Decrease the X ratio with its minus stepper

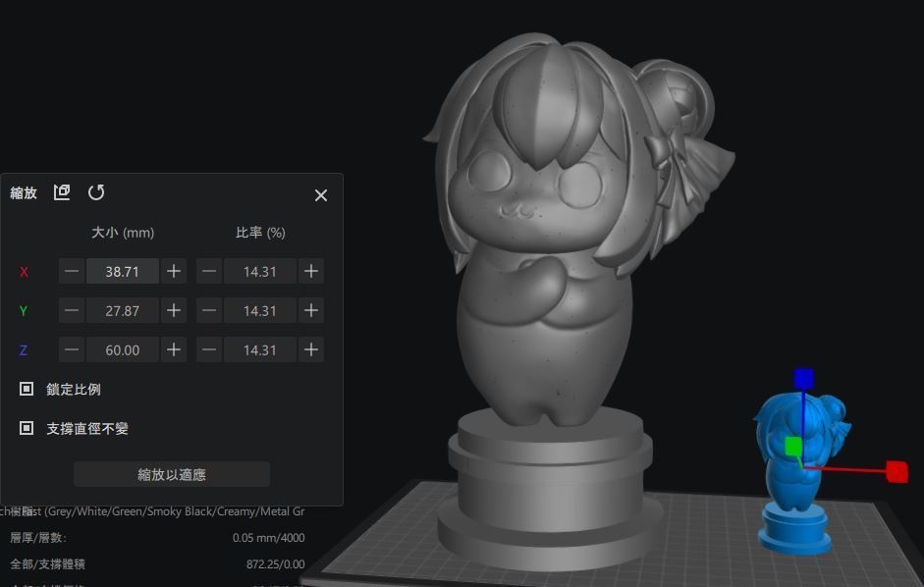click(209, 271)
